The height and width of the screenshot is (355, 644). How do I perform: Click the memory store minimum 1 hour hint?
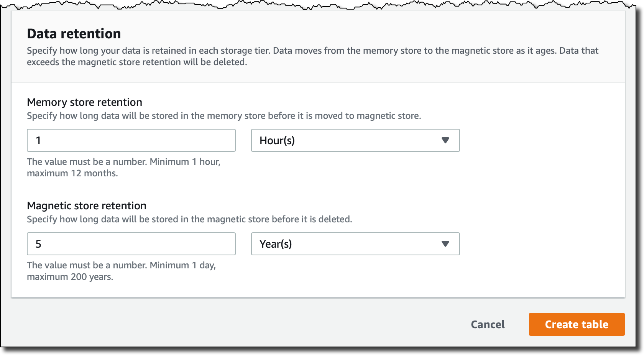pyautogui.click(x=123, y=168)
